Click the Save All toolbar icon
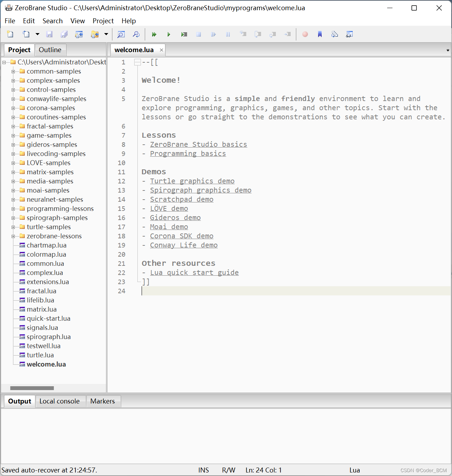Screen dimensions: 452x476 64,34
